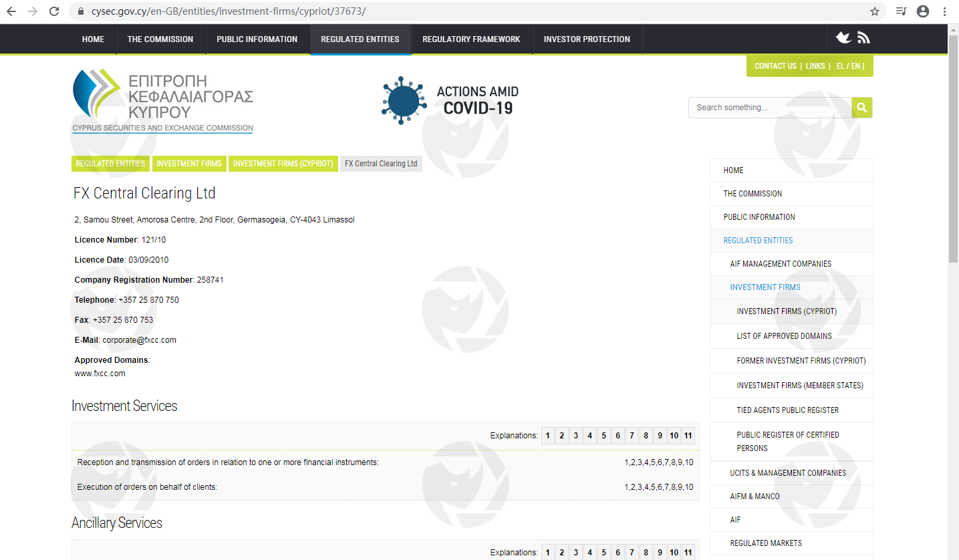
Task: Reload the page with refresh icon
Action: coord(55,11)
